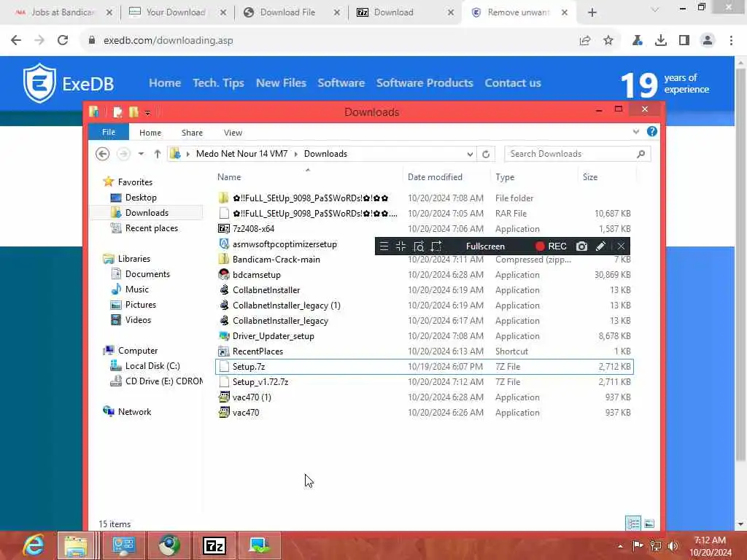Open Bandicam drawing pencil tool
The width and height of the screenshot is (747, 560).
click(600, 246)
